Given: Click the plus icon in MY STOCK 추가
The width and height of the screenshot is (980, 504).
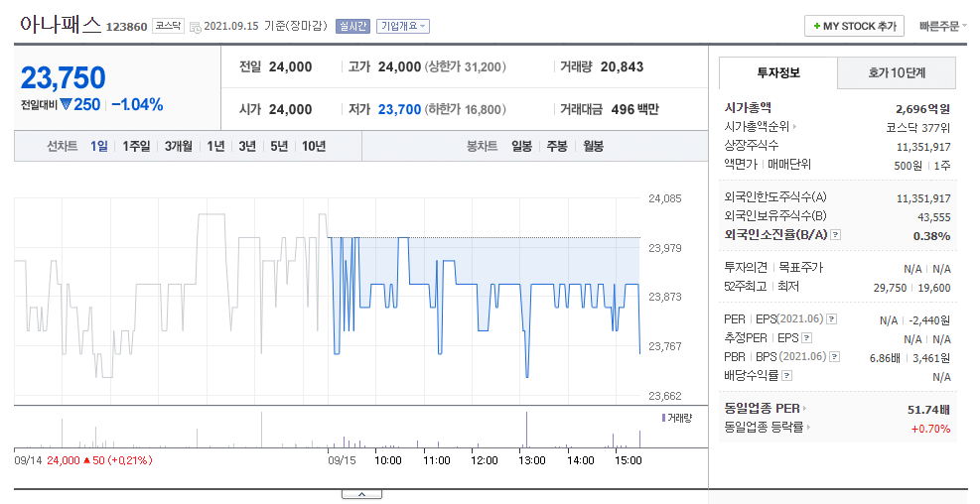Looking at the screenshot, I should click(816, 26).
